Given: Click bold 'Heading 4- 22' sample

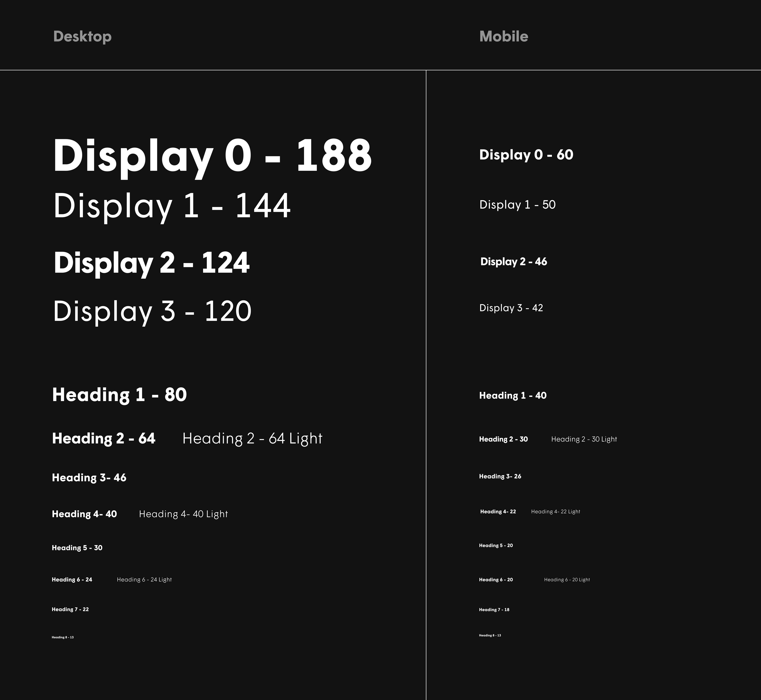Looking at the screenshot, I should pos(498,512).
